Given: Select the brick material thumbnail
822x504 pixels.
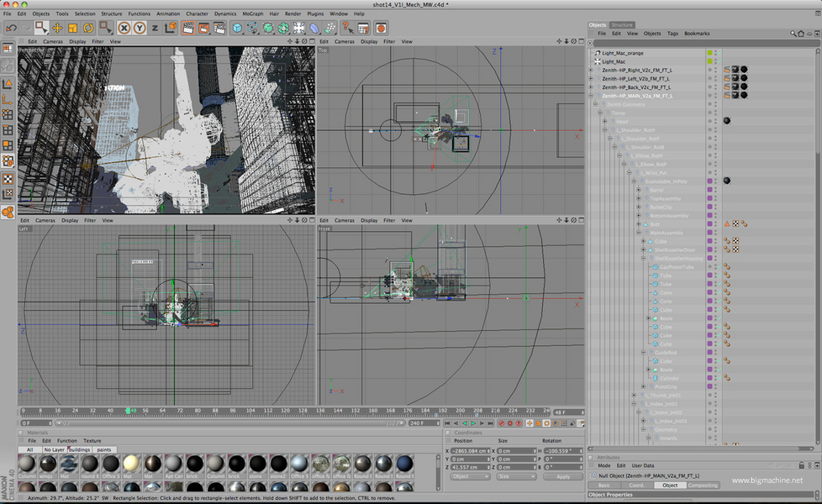Looking at the screenshot, I should click(193, 465).
